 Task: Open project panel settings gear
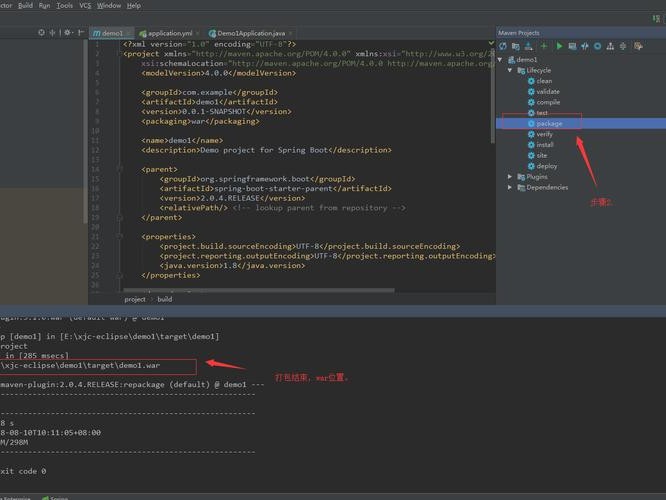[68, 32]
